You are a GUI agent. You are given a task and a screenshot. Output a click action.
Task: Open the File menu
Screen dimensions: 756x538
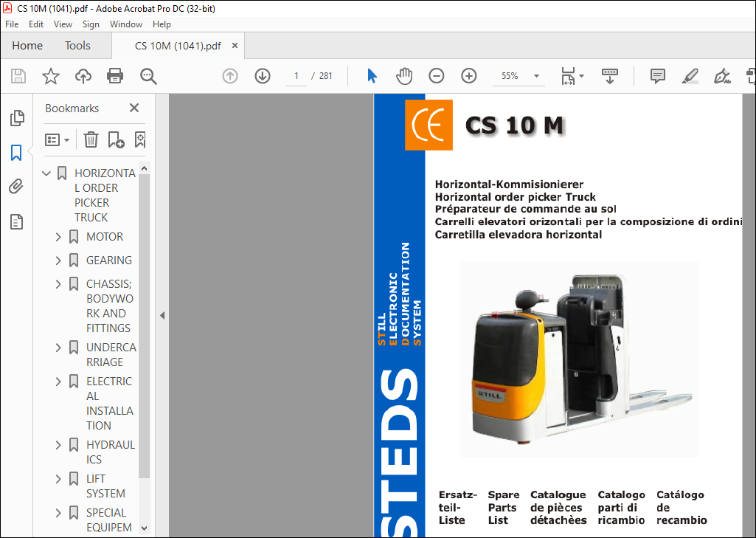(x=12, y=24)
